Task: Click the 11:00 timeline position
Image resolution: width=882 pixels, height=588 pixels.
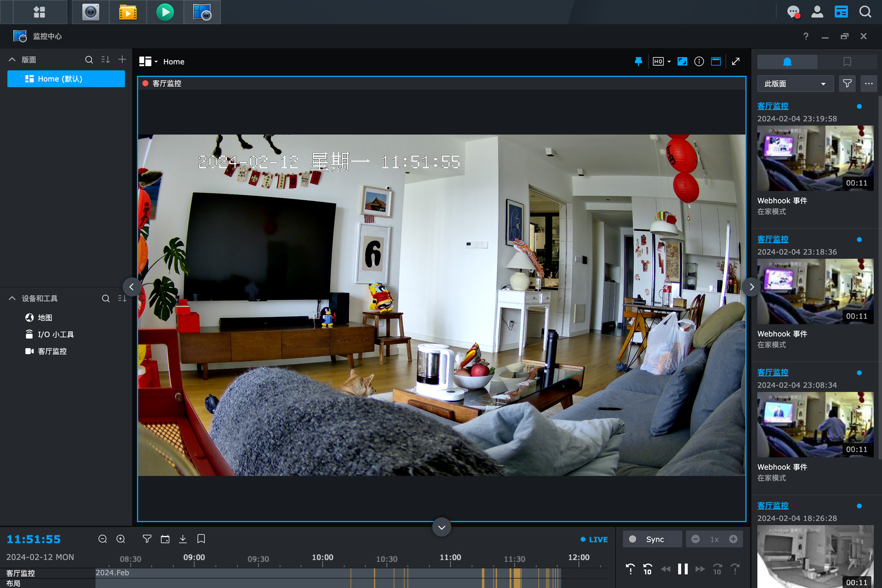Action: [x=450, y=558]
